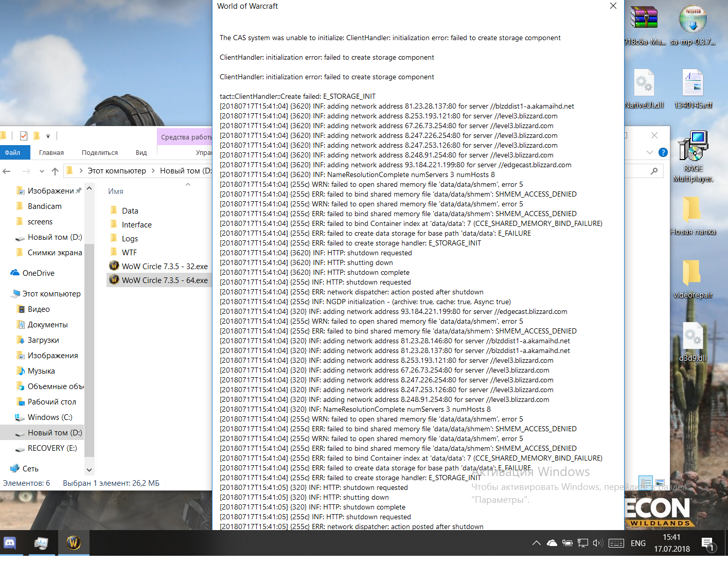
Task: Expand the recent locations dropdown arrow
Action: click(41, 171)
